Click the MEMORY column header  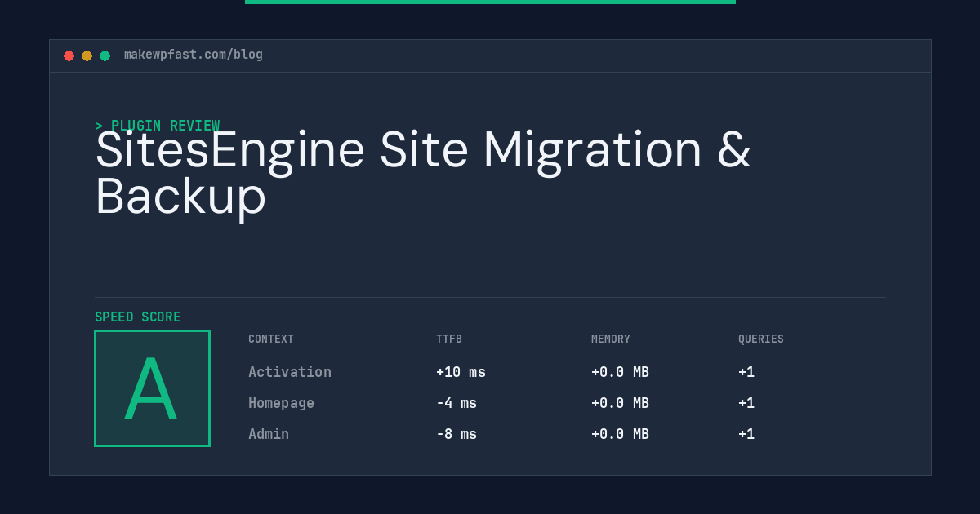611,339
